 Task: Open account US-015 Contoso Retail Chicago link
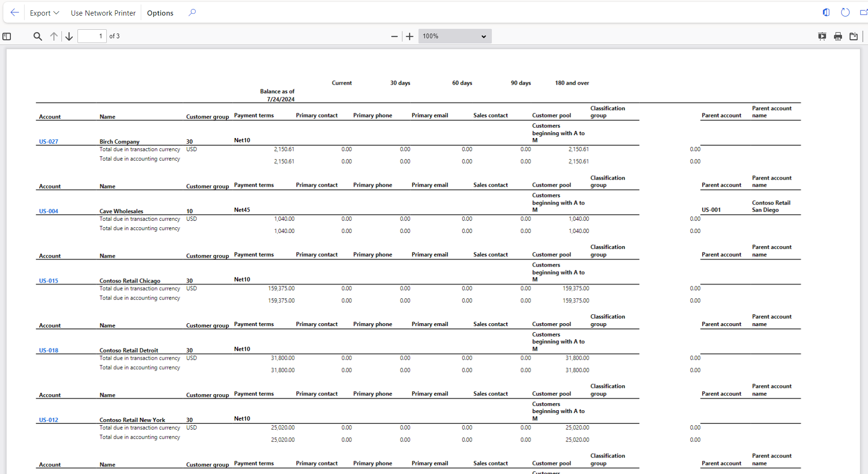coord(48,280)
